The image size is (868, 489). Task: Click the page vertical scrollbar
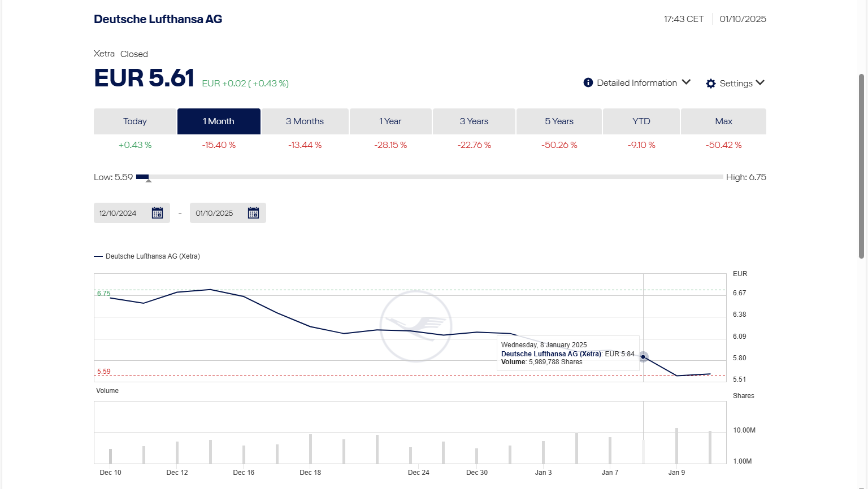pos(862,165)
